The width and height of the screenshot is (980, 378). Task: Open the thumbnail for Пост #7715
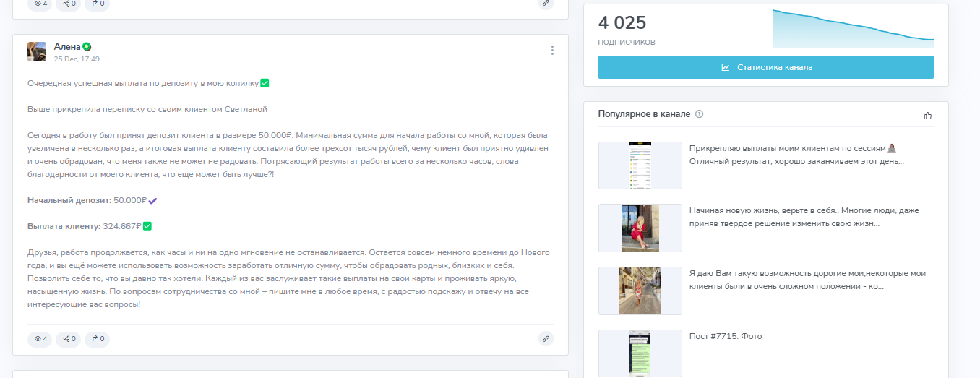(x=640, y=353)
